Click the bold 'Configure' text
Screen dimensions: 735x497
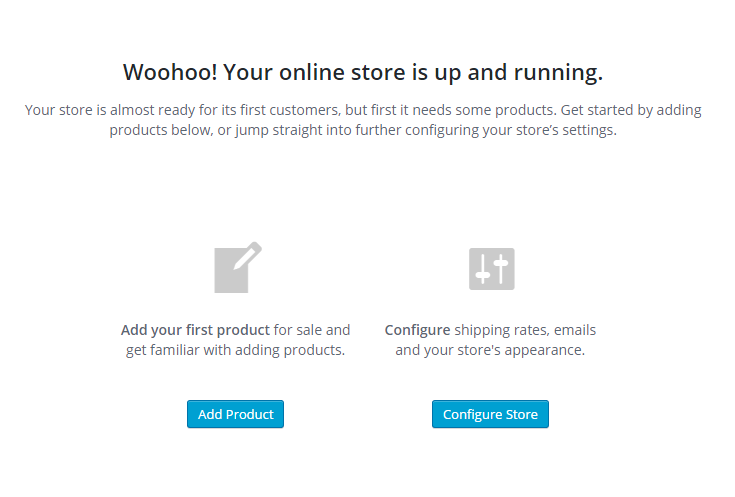point(418,331)
